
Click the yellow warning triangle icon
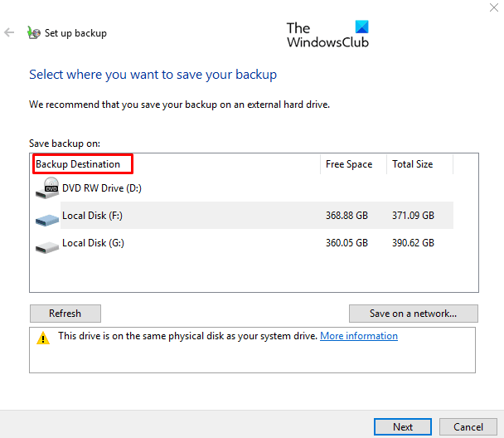pyautogui.click(x=42, y=338)
